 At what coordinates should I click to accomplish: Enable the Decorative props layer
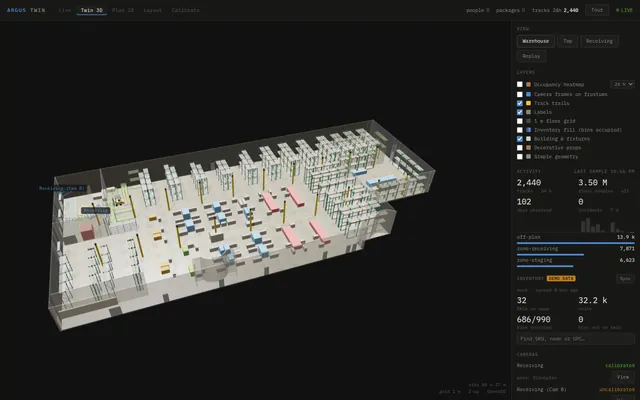pyautogui.click(x=520, y=148)
